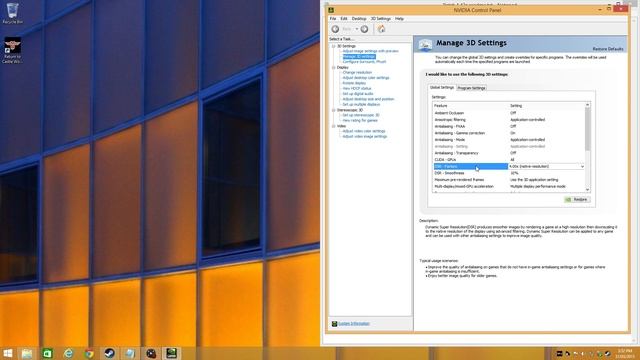Open Adjust video image settings
Image resolution: width=640 pixels, height=360 pixels.
[x=364, y=136]
